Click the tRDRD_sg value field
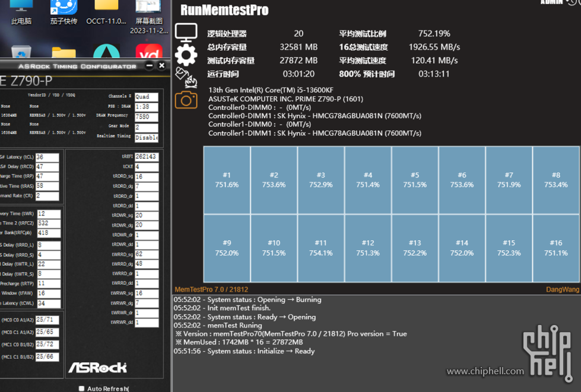Image resolution: width=581 pixels, height=392 pixels. tap(147, 176)
